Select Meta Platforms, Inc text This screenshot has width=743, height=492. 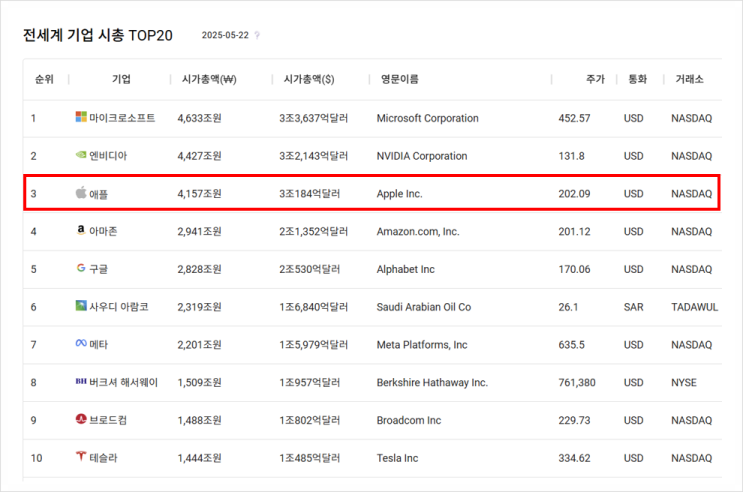(422, 345)
